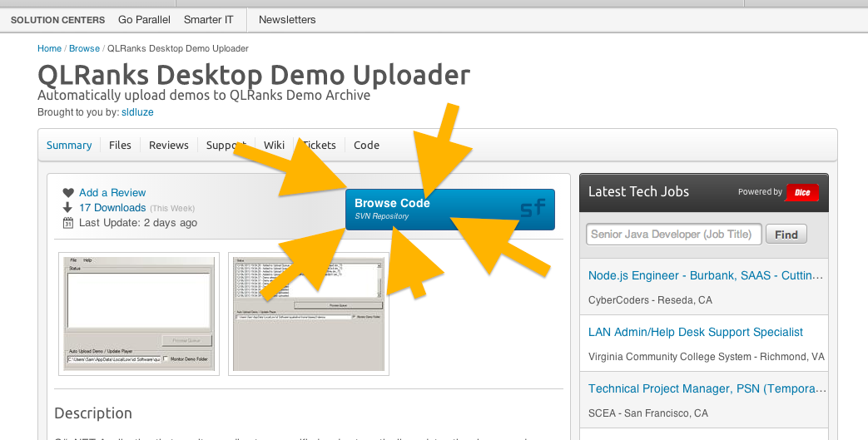Click the red Dice logo

pyautogui.click(x=802, y=192)
